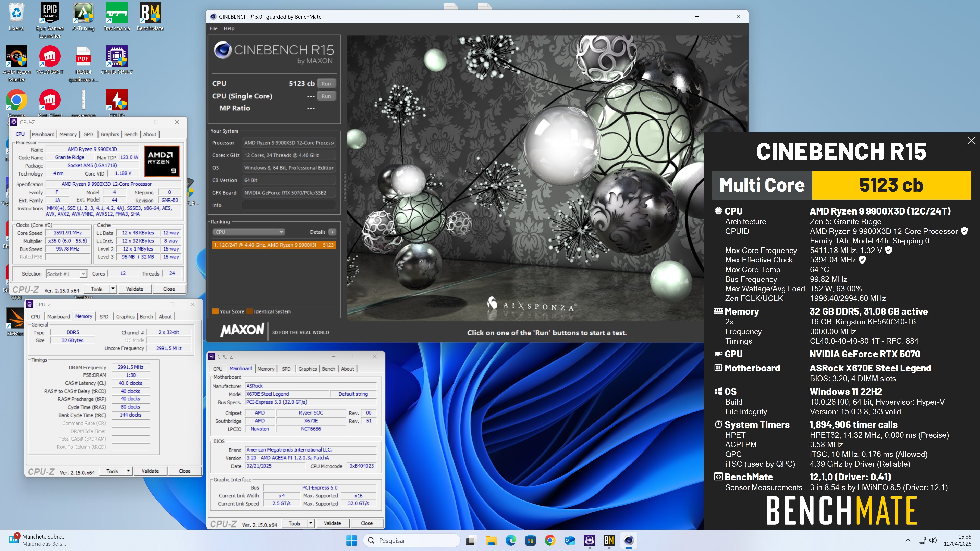
Task: Click the DRAM Frequency 2991.5 MHz value
Action: (x=130, y=367)
